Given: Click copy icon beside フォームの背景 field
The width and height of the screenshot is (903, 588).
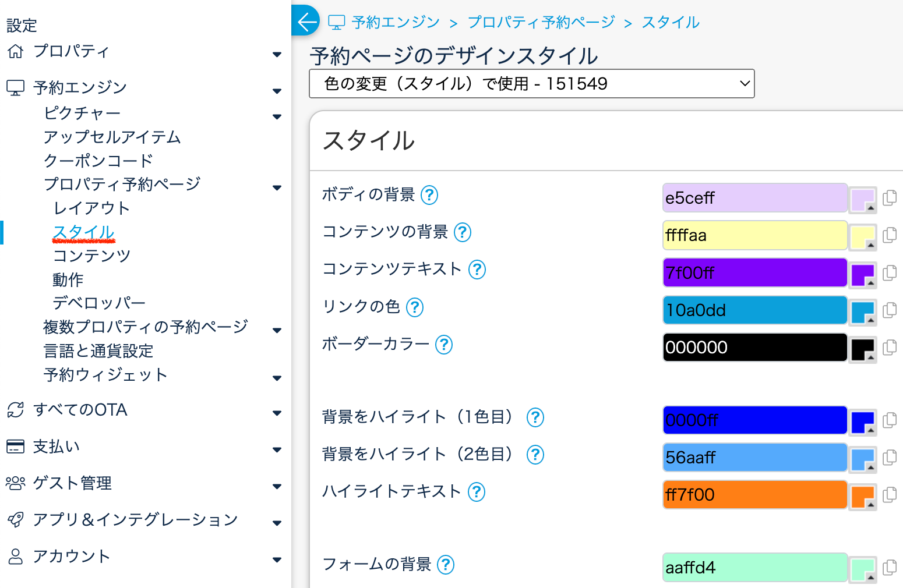Looking at the screenshot, I should (890, 567).
